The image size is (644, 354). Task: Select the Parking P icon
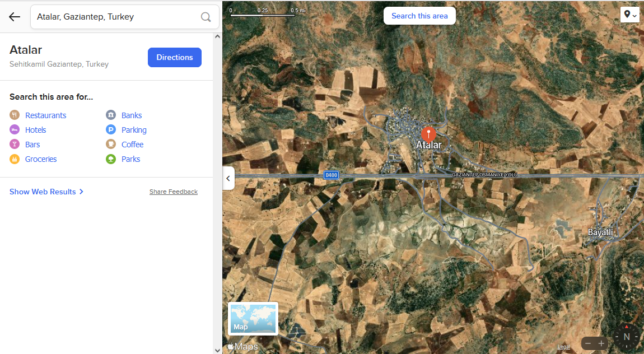(111, 130)
